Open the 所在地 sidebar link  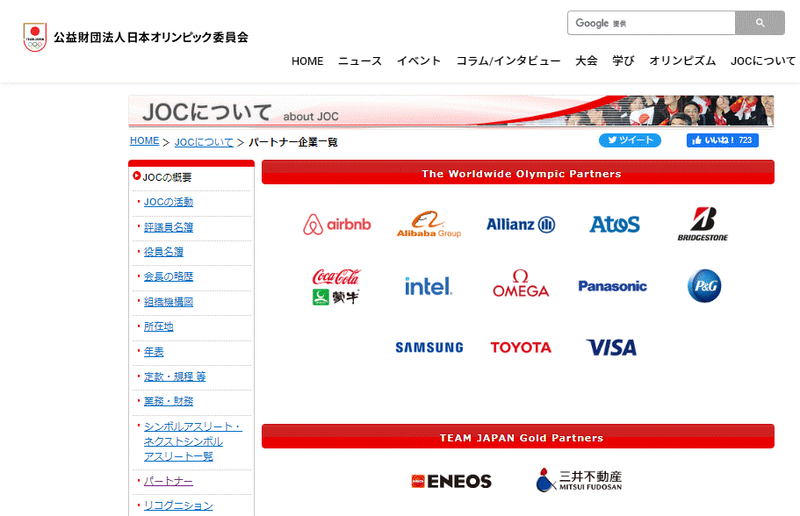159,327
